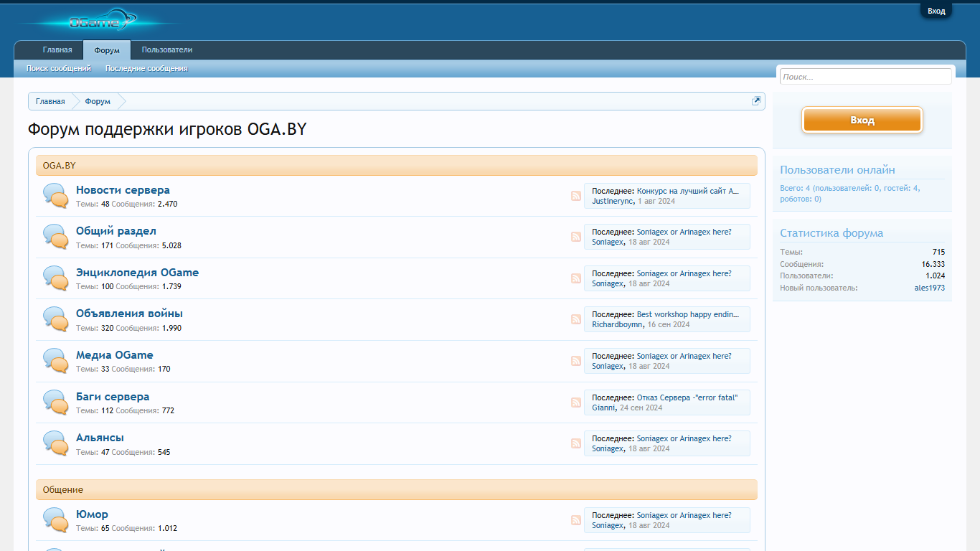The image size is (980, 551).
Task: Open latest post Best workshop happy ending
Action: pos(687,314)
